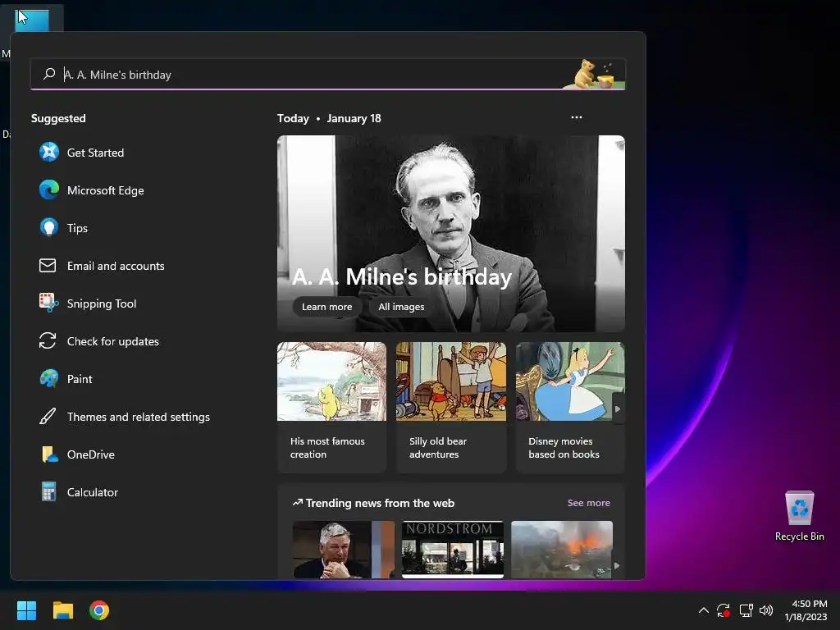840x630 pixels.
Task: Click Check for updates refresh icon
Action: tap(48, 340)
